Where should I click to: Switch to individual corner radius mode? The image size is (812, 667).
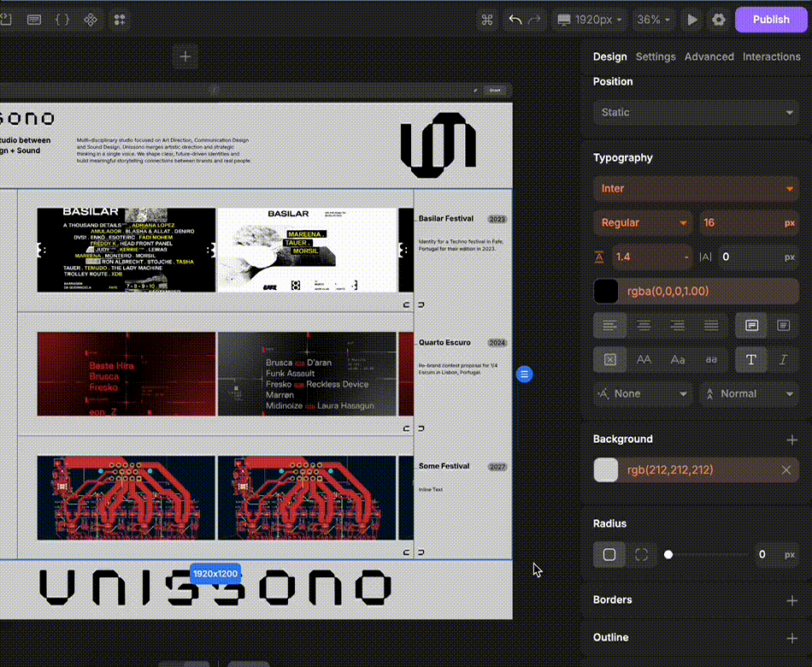click(641, 554)
